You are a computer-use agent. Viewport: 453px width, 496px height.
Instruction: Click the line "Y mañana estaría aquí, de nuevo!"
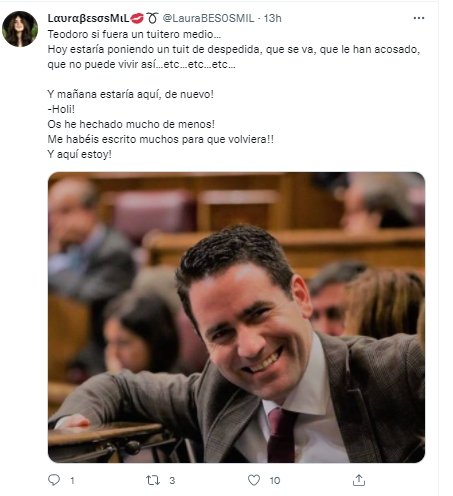coord(130,94)
